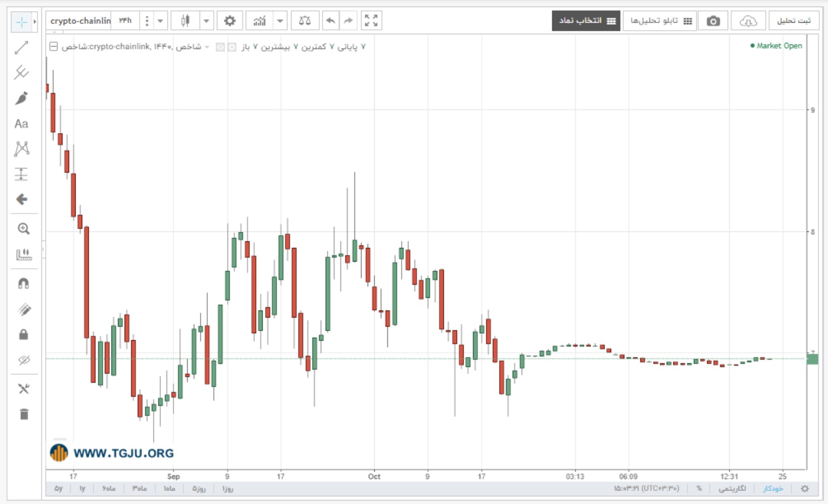Switch to the 1y time range
The image size is (828, 504).
coord(82,488)
